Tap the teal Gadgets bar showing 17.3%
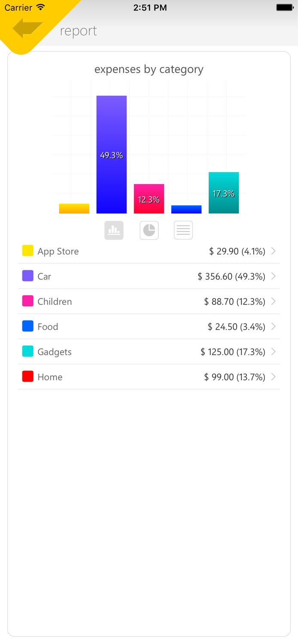 (x=224, y=193)
